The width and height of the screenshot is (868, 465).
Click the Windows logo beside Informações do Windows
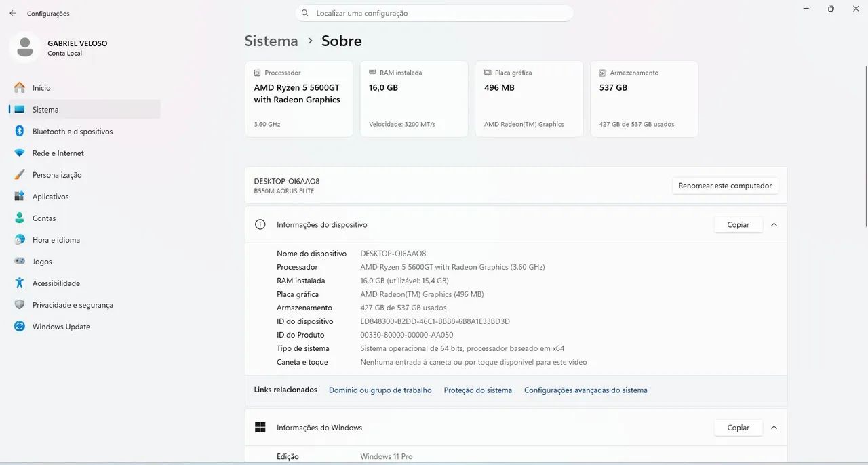[260, 427]
